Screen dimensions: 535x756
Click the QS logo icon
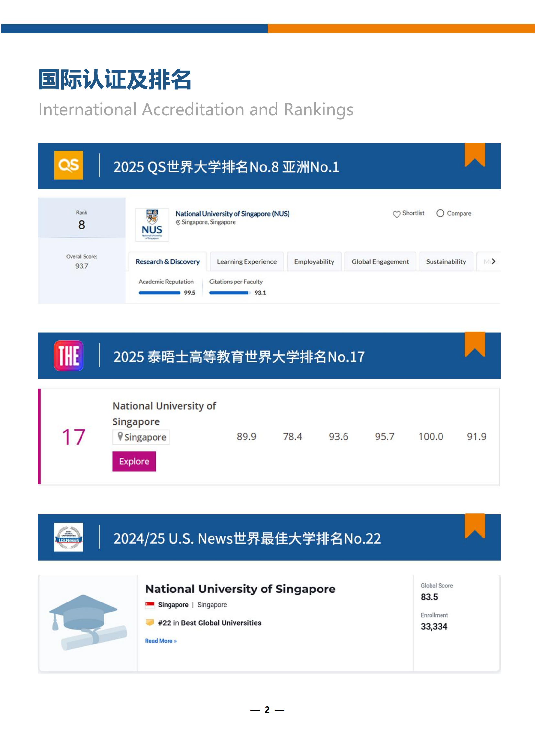click(x=69, y=165)
